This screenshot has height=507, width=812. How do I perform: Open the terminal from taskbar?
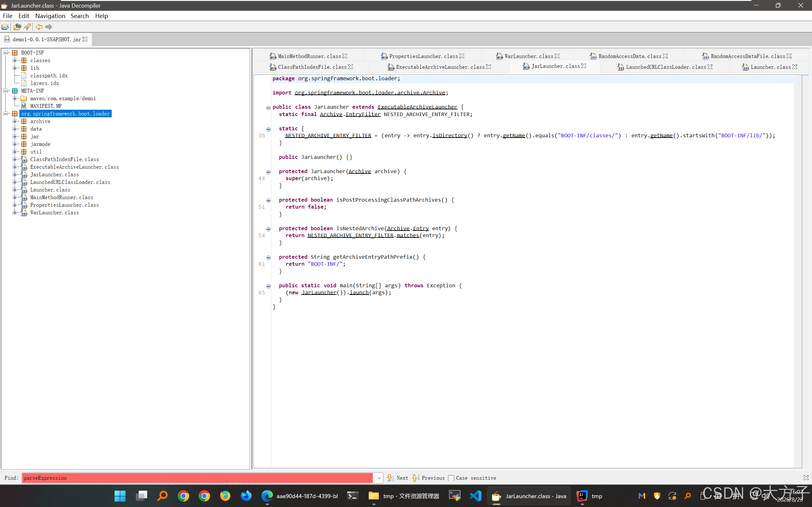coord(353,496)
